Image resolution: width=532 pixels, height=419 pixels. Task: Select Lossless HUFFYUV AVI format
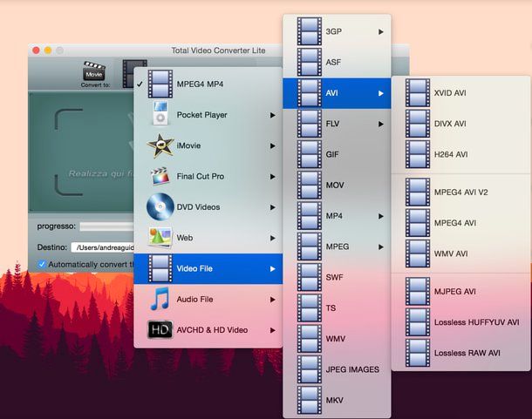coord(460,322)
